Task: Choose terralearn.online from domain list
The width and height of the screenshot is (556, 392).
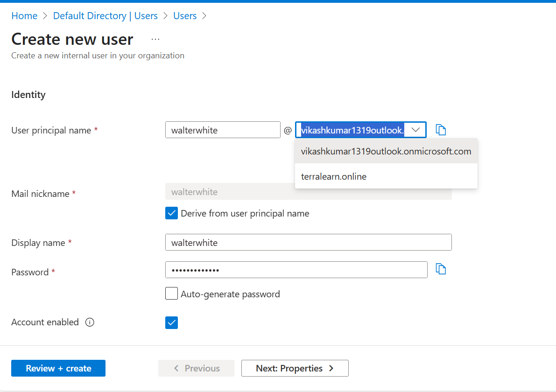Action: click(x=334, y=177)
